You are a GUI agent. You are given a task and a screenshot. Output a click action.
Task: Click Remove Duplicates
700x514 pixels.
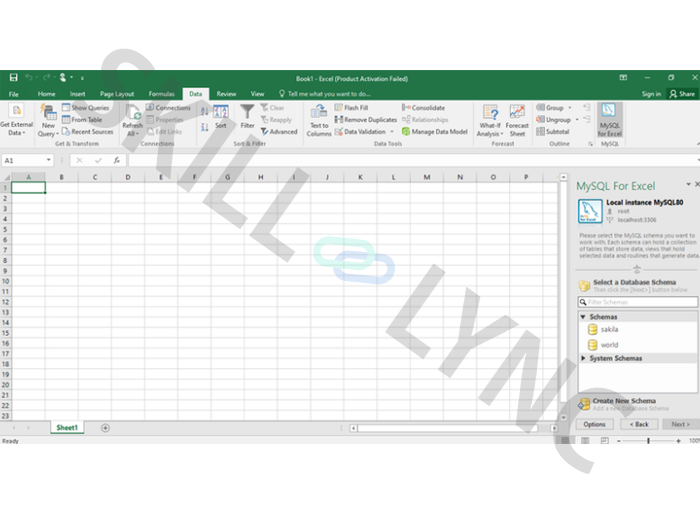pos(366,120)
